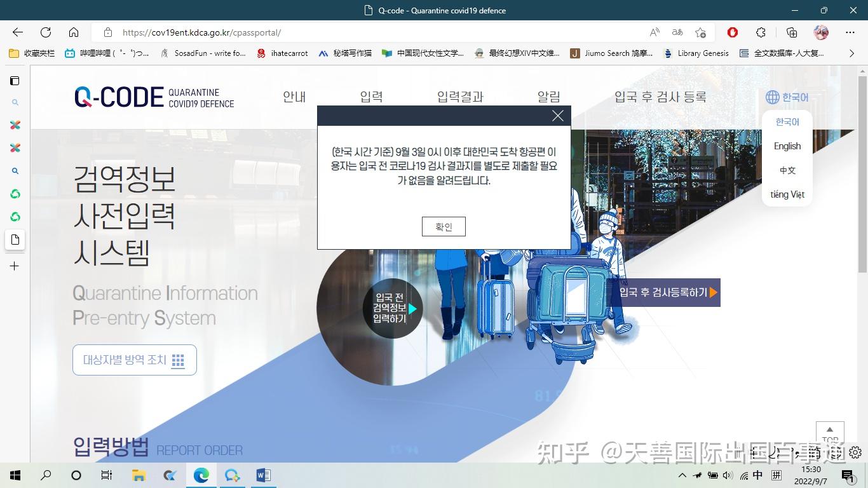The width and height of the screenshot is (868, 488).
Task: Toggle the 中 input mode indicator
Action: [758, 475]
